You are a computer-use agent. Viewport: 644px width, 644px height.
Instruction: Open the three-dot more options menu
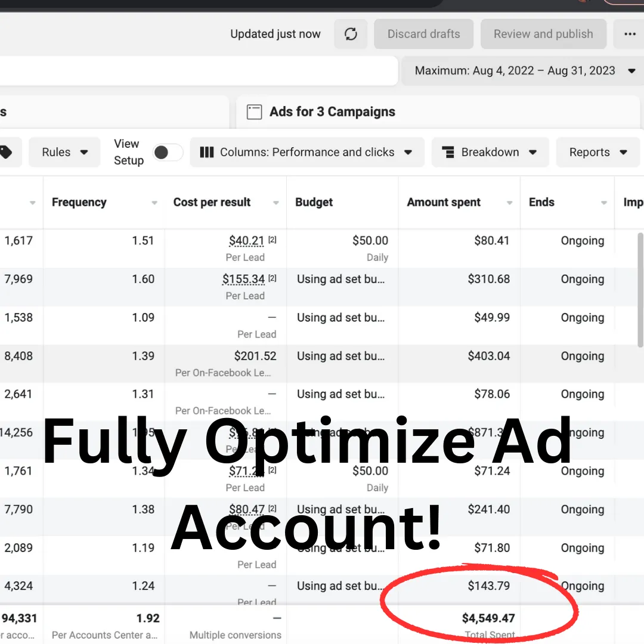click(x=629, y=34)
